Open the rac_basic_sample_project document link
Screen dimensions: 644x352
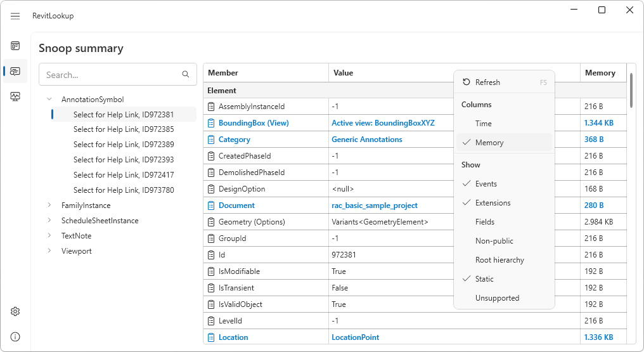click(374, 205)
